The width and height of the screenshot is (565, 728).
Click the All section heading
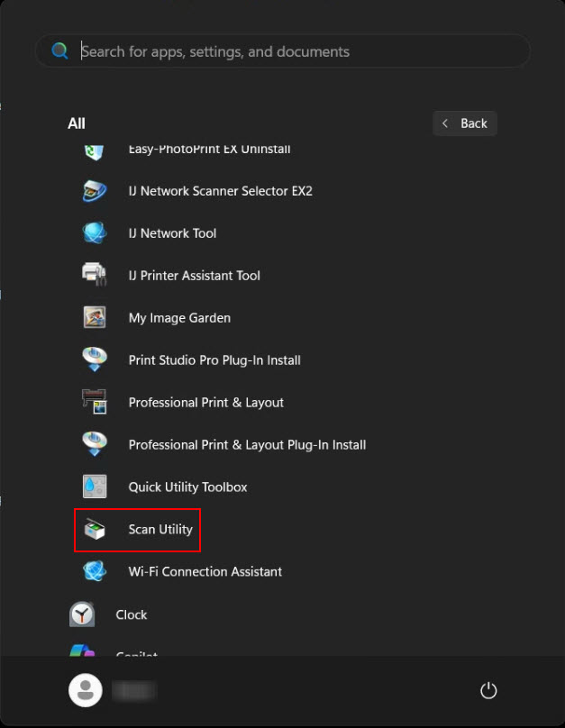point(76,123)
